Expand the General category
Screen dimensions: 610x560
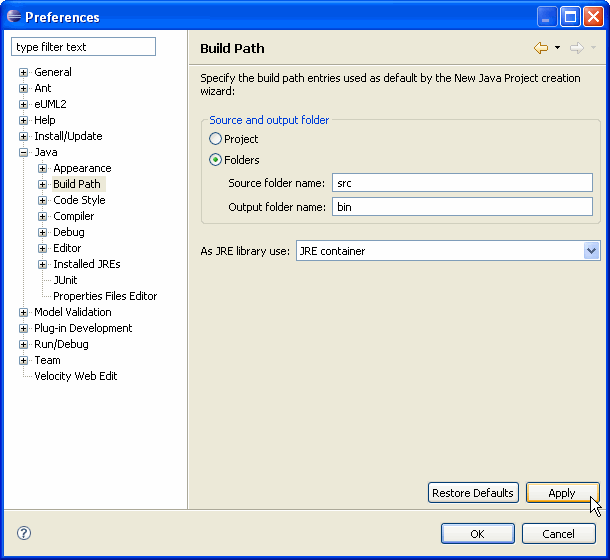click(23, 72)
